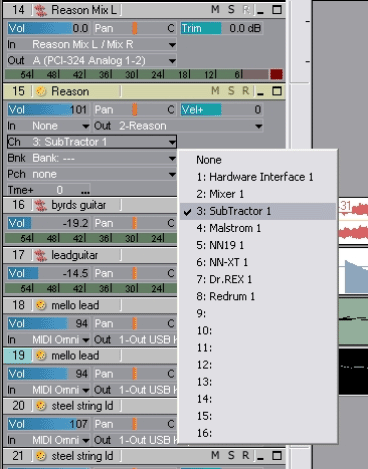Click the audio icon on byrds guitar track
This screenshot has height=469, width=368.
41,205
